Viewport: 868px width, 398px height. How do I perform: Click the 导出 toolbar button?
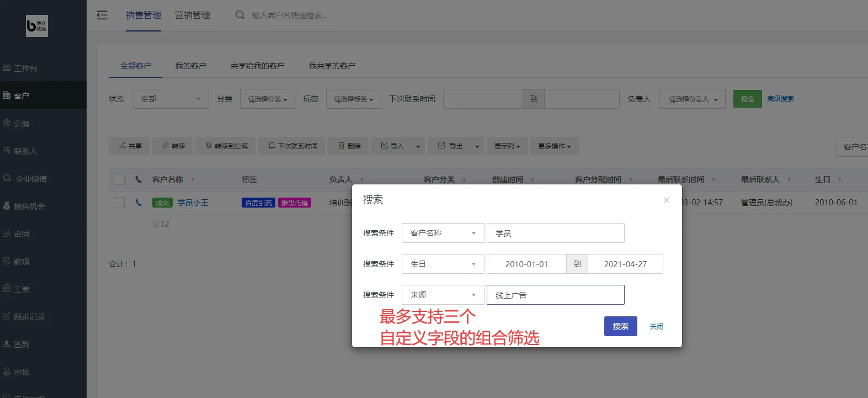click(450, 146)
